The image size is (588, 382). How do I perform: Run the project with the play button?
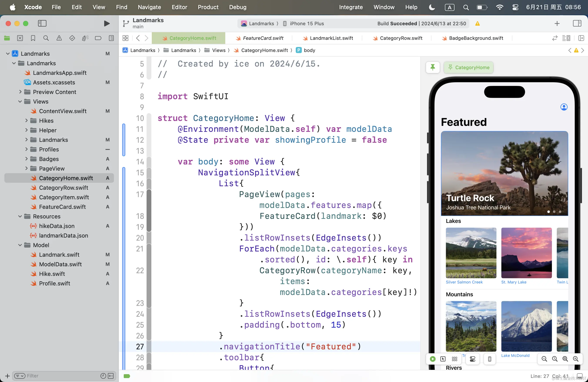pyautogui.click(x=107, y=23)
